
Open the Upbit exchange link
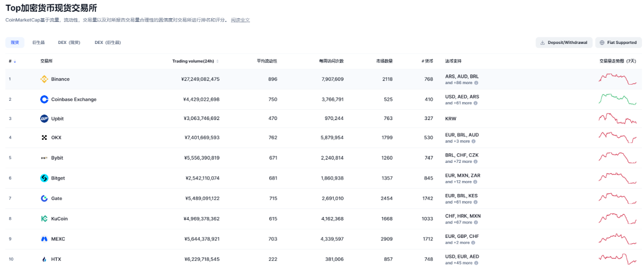(x=57, y=119)
